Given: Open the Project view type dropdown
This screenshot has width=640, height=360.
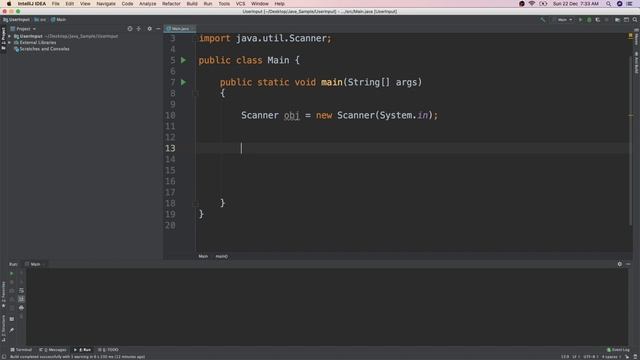Looking at the screenshot, I should pos(23,29).
